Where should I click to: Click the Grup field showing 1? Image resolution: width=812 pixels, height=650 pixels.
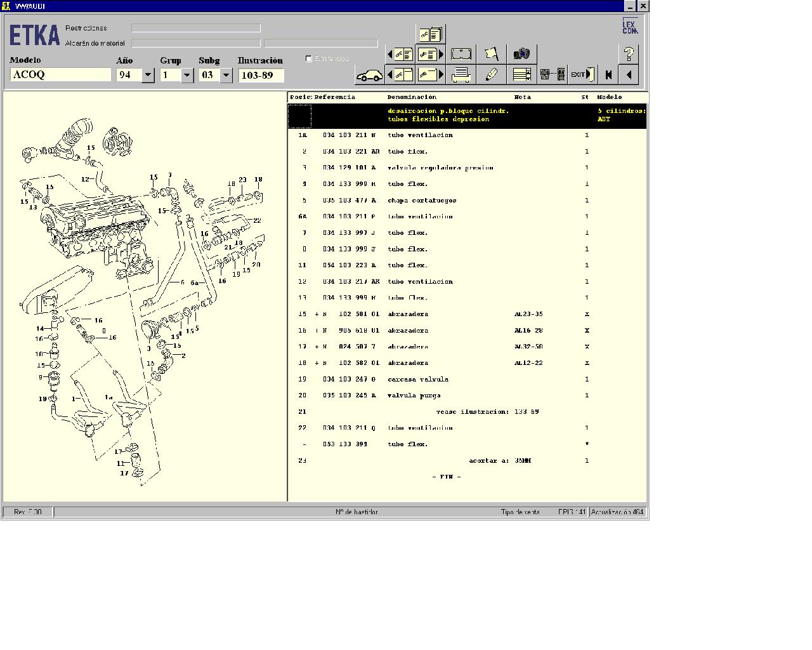click(170, 75)
